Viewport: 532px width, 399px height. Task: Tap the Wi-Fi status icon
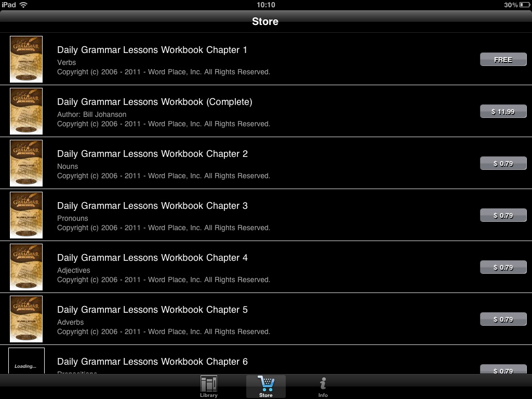coord(23,5)
